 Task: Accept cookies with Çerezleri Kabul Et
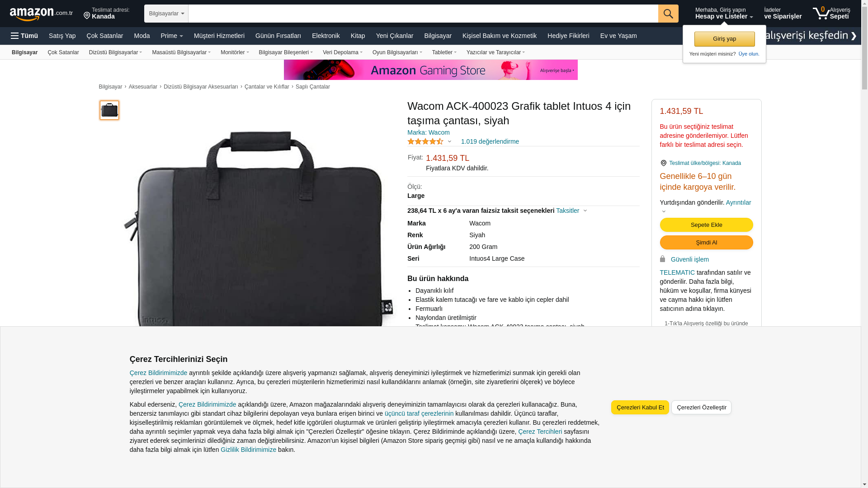point(640,408)
